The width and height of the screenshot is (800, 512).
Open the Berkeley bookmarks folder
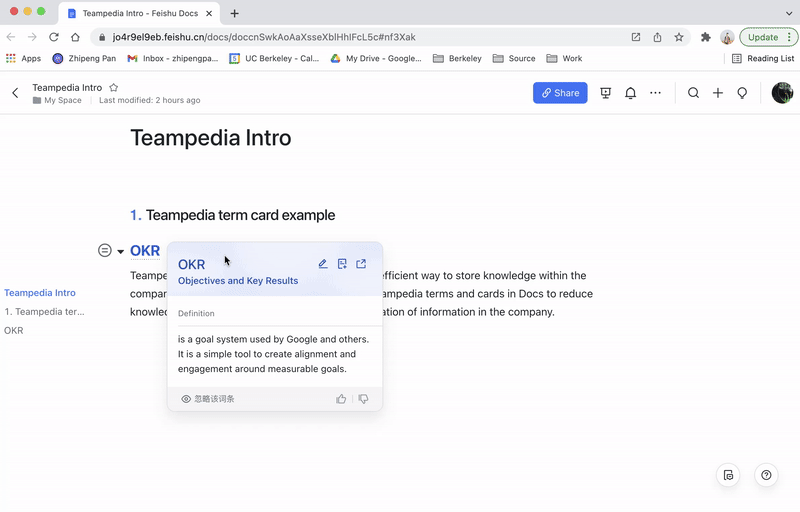coord(457,59)
